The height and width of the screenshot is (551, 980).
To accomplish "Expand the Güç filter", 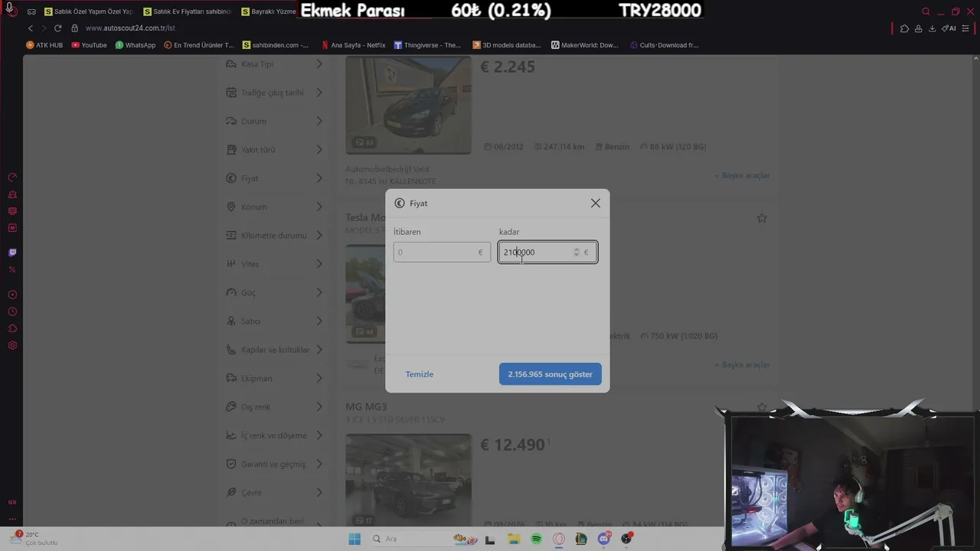I will [275, 292].
